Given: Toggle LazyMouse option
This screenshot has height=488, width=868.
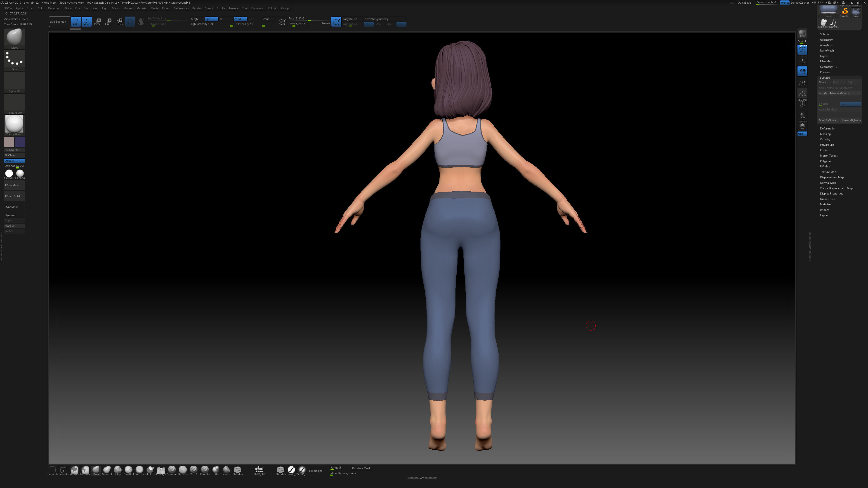Looking at the screenshot, I should 350,19.
